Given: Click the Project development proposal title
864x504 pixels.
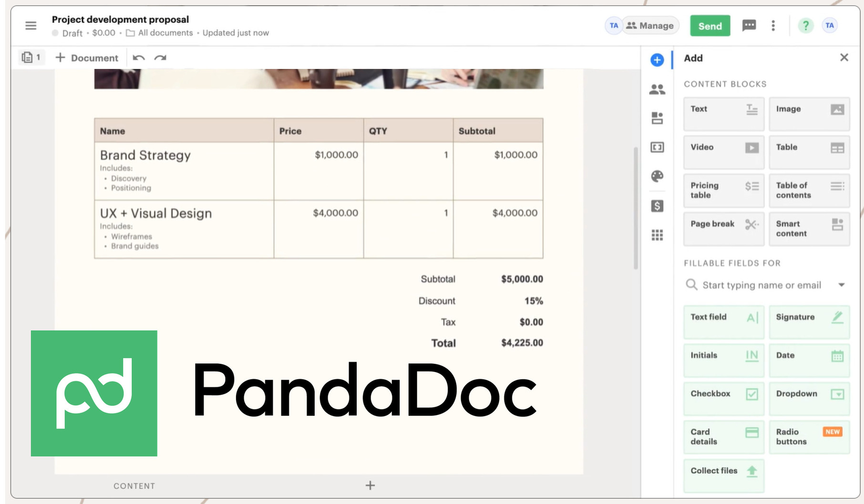Looking at the screenshot, I should pos(120,20).
